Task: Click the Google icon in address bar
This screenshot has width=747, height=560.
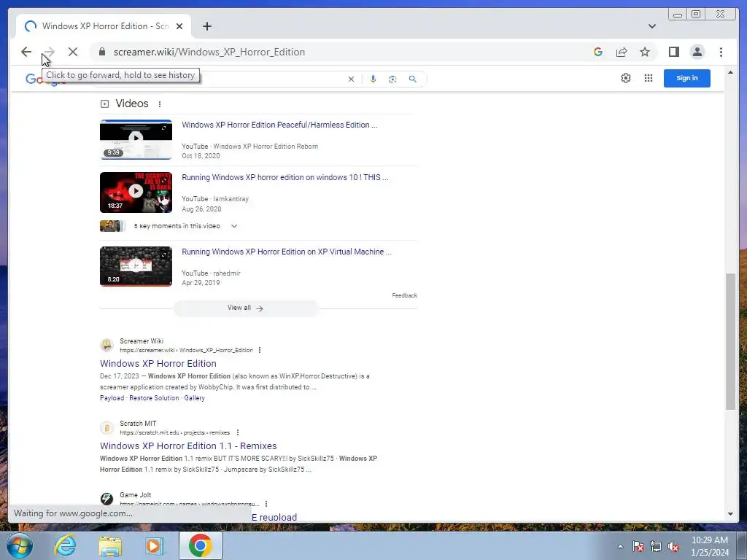Action: (598, 52)
